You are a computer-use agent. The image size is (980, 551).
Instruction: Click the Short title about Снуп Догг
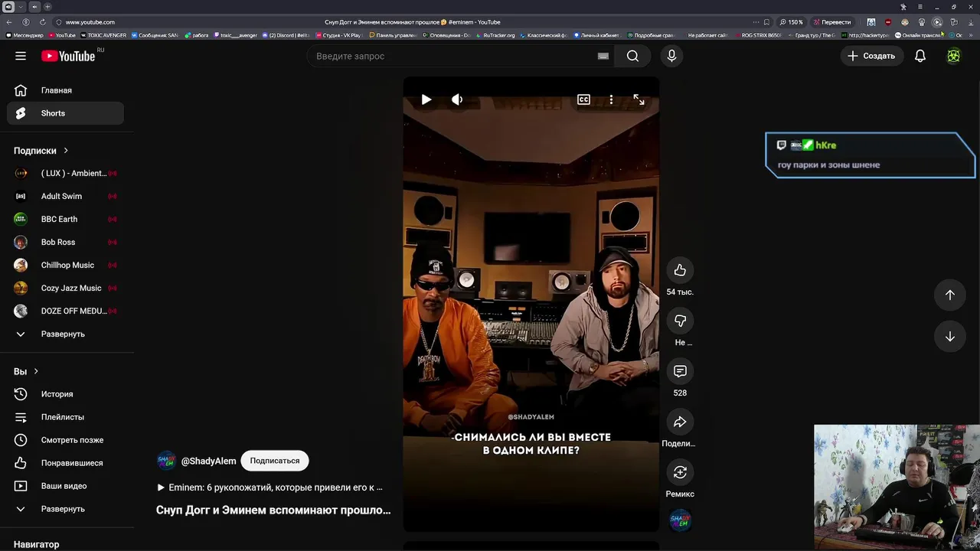click(273, 510)
